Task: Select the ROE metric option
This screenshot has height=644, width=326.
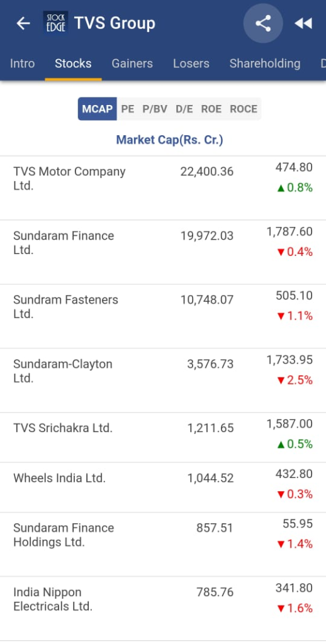Action: pyautogui.click(x=211, y=109)
